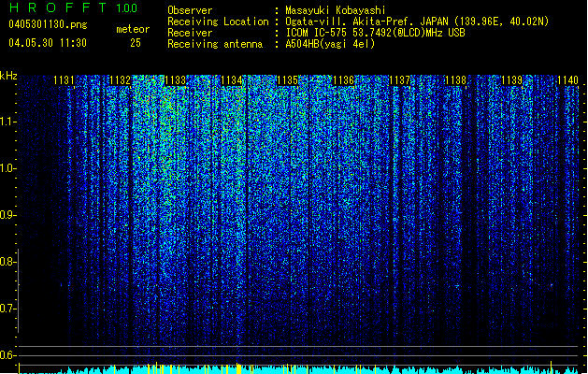Click the kHz axis unit label

pyautogui.click(x=8, y=76)
